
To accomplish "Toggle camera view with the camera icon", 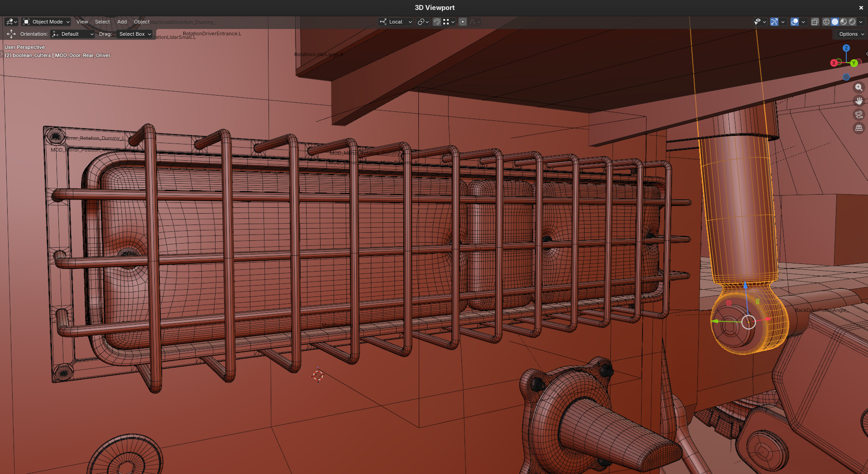I will coord(858,115).
